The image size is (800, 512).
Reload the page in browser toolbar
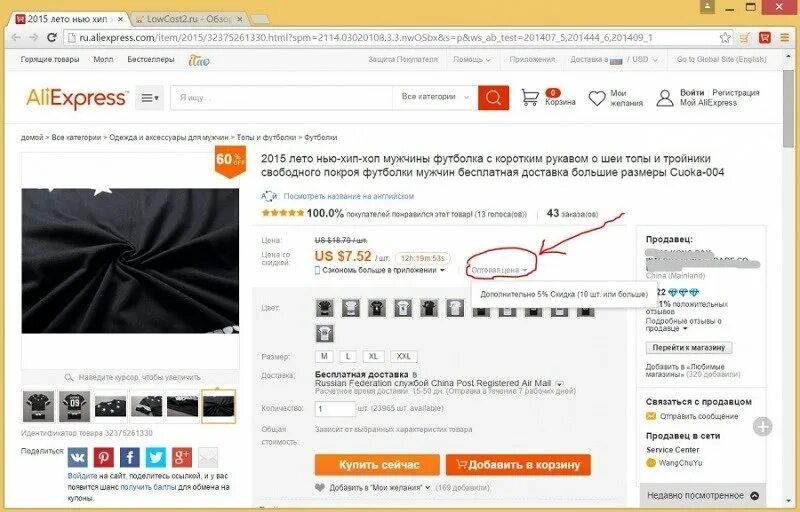52,37
